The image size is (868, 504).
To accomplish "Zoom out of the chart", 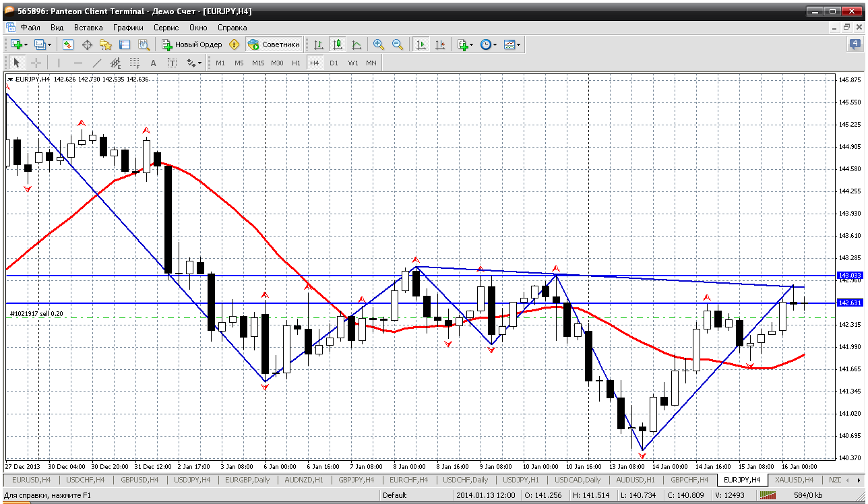I will click(398, 44).
